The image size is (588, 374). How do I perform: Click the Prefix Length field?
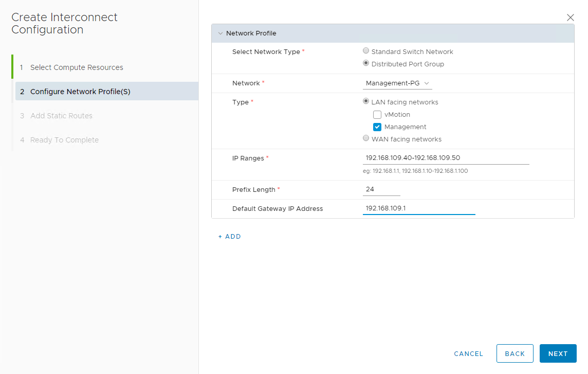pyautogui.click(x=381, y=189)
